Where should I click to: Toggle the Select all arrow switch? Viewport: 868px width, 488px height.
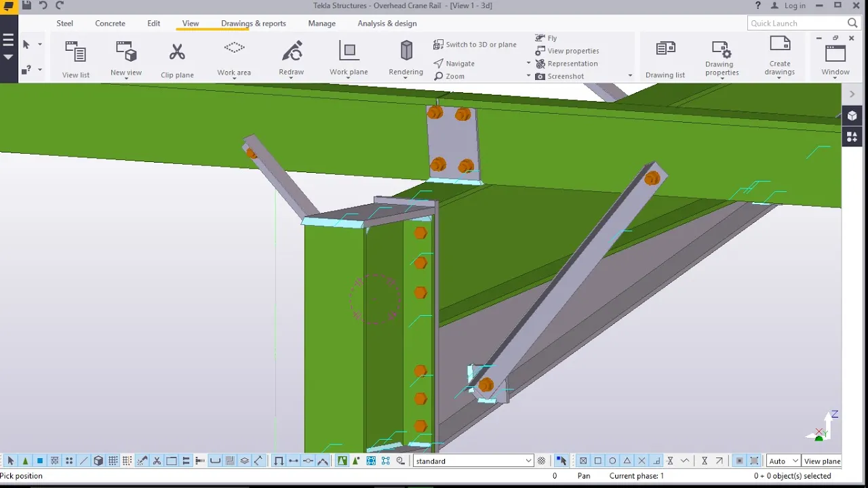[x=11, y=461]
